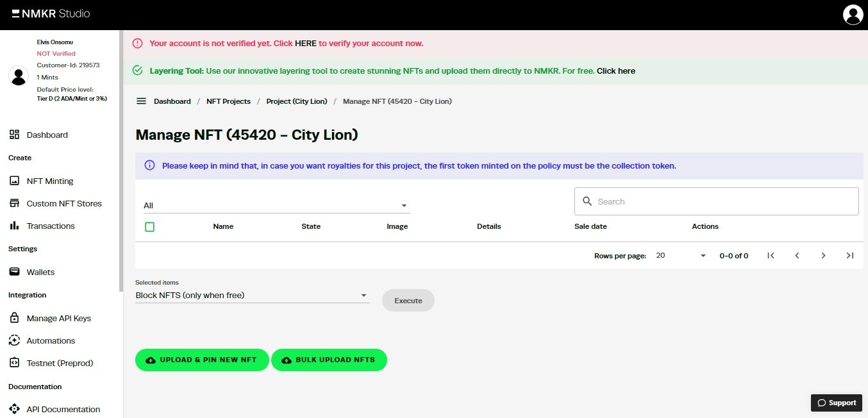Click the Upload & Pin New NFT button
This screenshot has width=868, height=418.
point(202,360)
